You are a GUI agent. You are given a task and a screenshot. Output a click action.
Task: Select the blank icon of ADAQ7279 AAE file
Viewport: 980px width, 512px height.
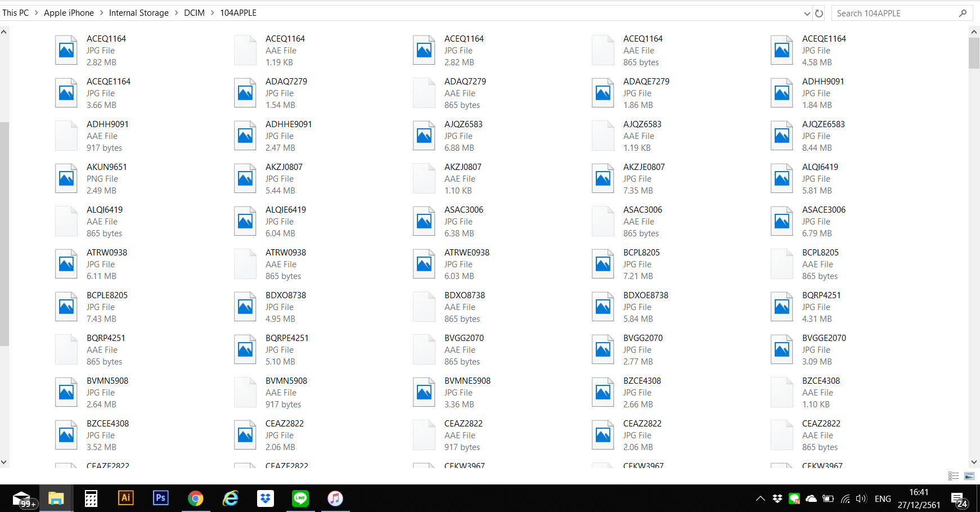coord(424,93)
